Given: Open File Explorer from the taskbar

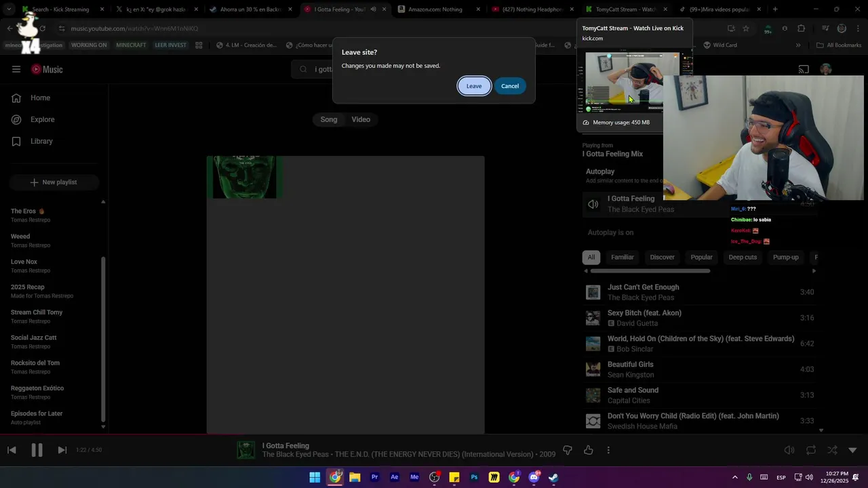Looking at the screenshot, I should tap(355, 477).
